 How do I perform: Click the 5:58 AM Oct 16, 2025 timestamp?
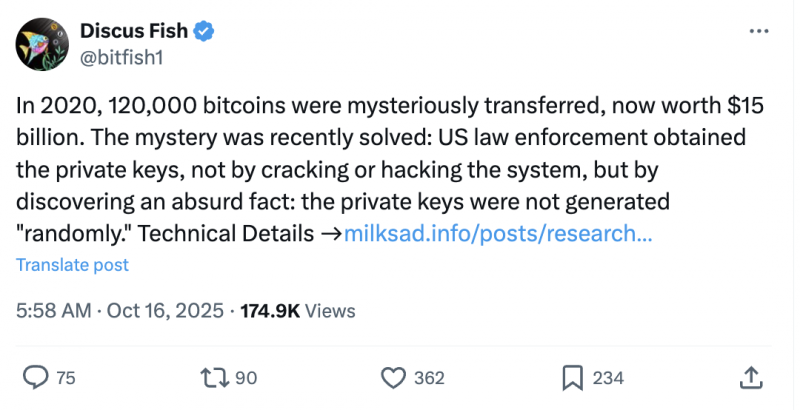120,311
